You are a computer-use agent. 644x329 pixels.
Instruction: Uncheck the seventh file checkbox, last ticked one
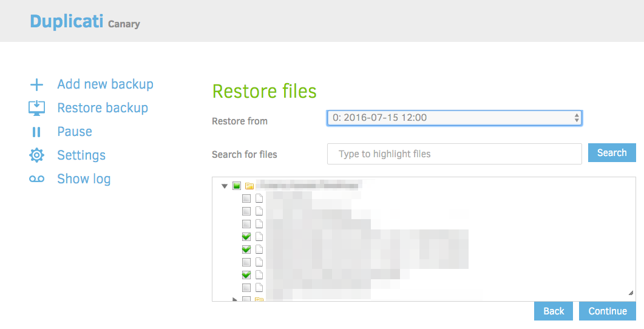[x=246, y=274]
